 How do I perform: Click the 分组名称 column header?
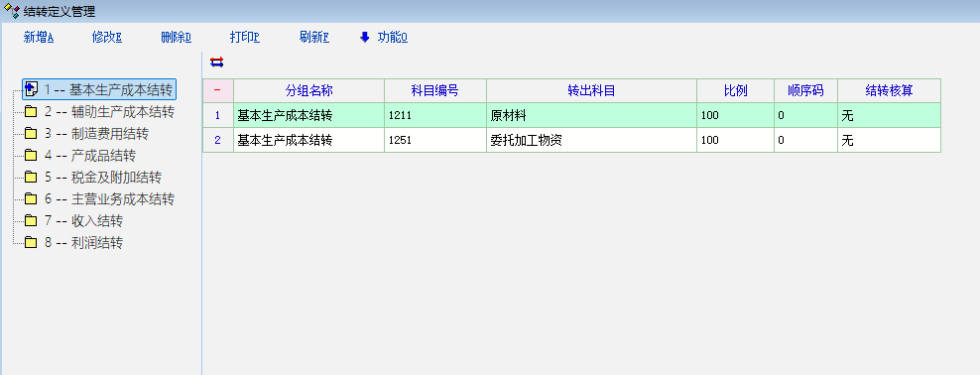click(x=308, y=90)
